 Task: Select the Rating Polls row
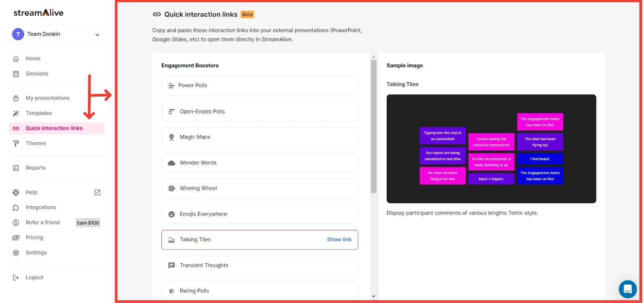click(260, 291)
